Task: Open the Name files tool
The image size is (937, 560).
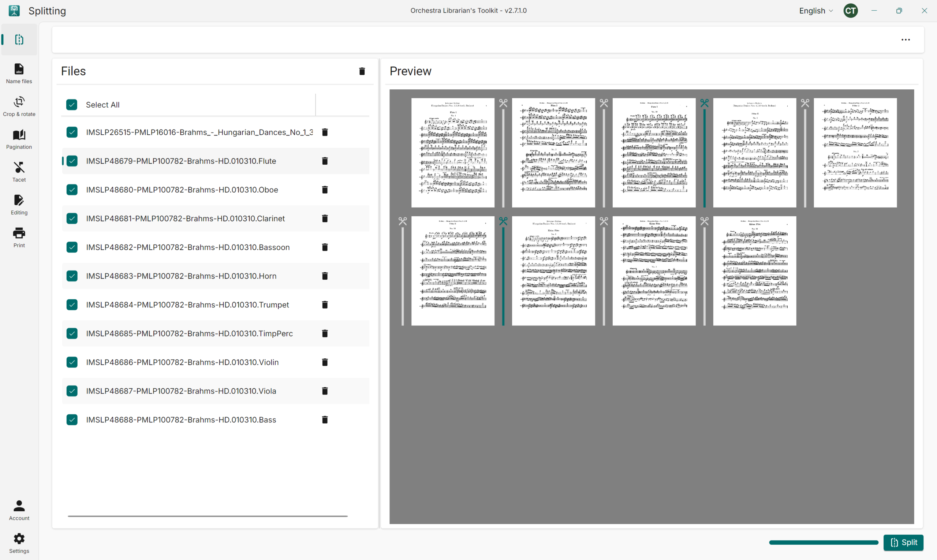Action: pyautogui.click(x=19, y=74)
